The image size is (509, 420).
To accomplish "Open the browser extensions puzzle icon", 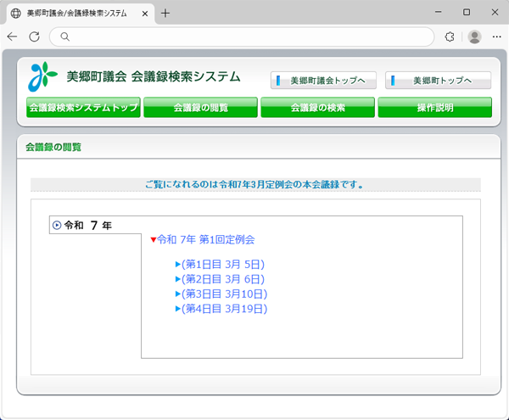I will coord(450,36).
